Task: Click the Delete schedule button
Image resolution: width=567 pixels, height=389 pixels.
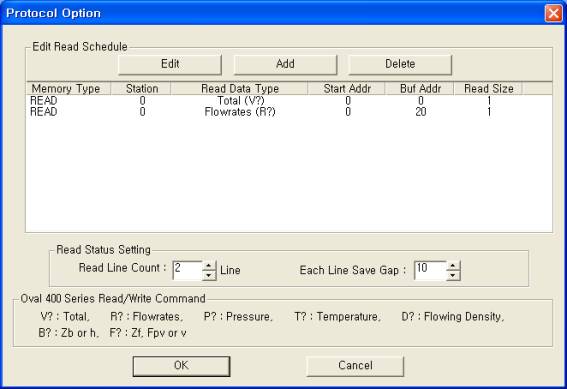Action: 400,64
